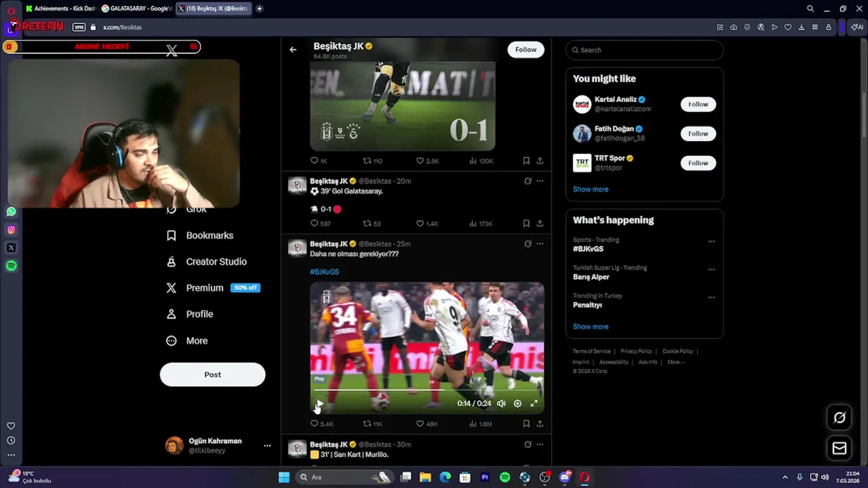The image size is (868, 488).
Task: Open video settings gear
Action: (x=517, y=403)
